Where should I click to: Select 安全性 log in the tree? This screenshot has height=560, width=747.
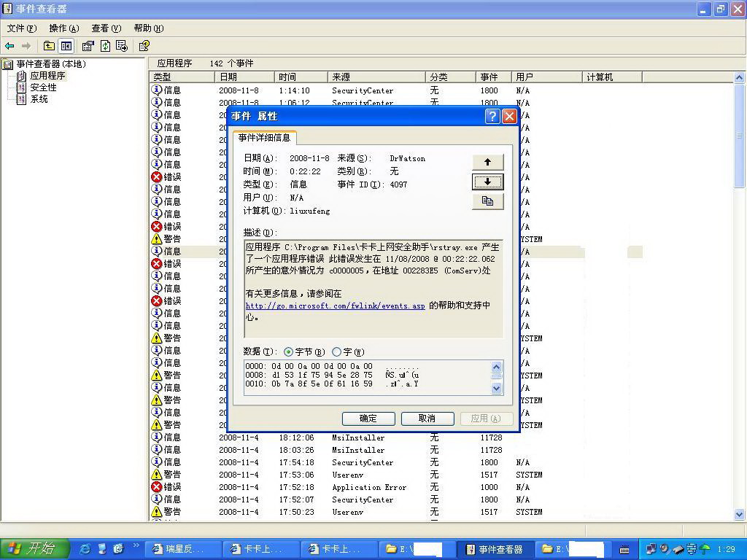(x=42, y=87)
